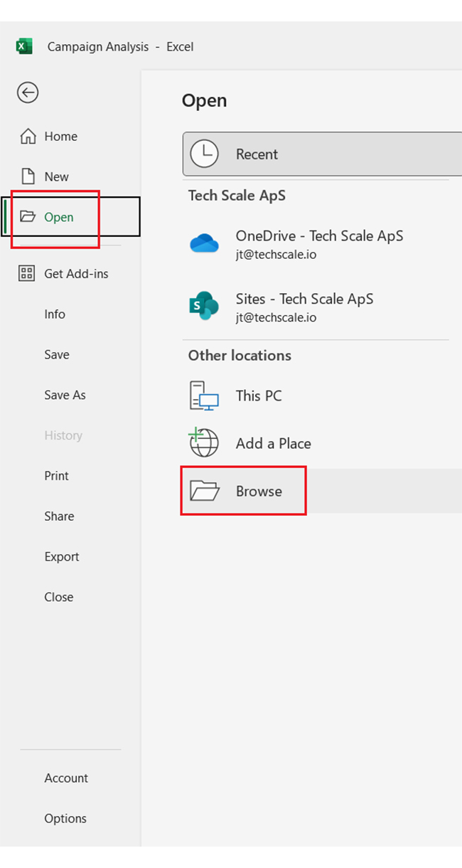This screenshot has height=868, width=462.
Task: Show Recent files list
Action: tap(322, 154)
